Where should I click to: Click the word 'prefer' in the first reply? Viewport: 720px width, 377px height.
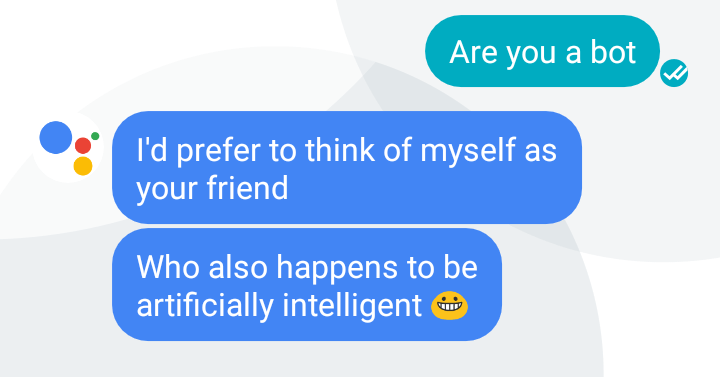pyautogui.click(x=219, y=150)
